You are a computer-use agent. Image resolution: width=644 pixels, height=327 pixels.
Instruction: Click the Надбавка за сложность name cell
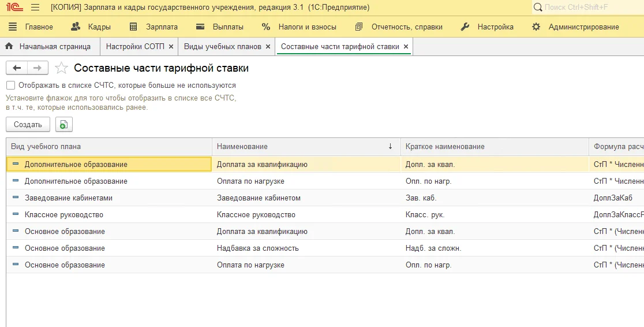click(x=306, y=248)
